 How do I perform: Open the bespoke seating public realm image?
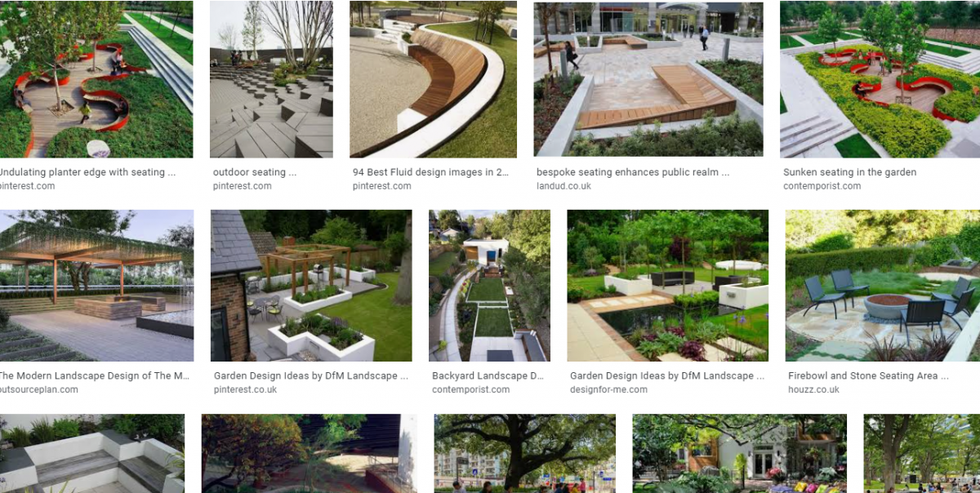(x=648, y=79)
